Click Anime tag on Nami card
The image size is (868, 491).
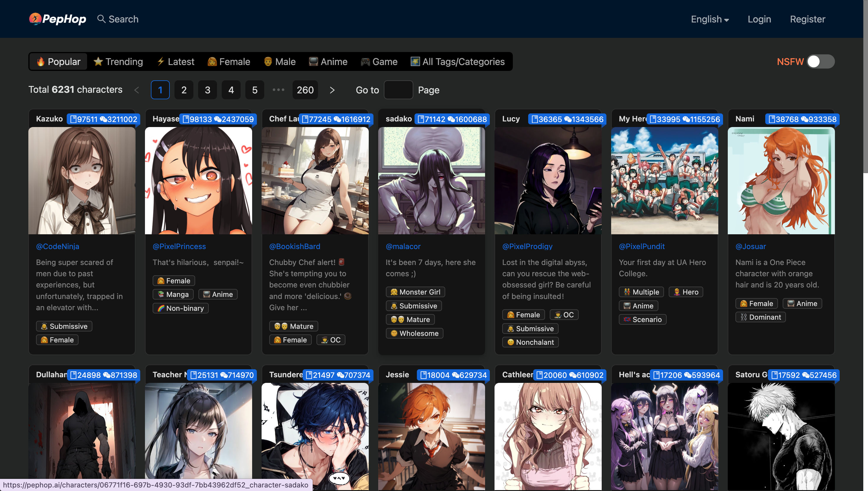pyautogui.click(x=802, y=304)
